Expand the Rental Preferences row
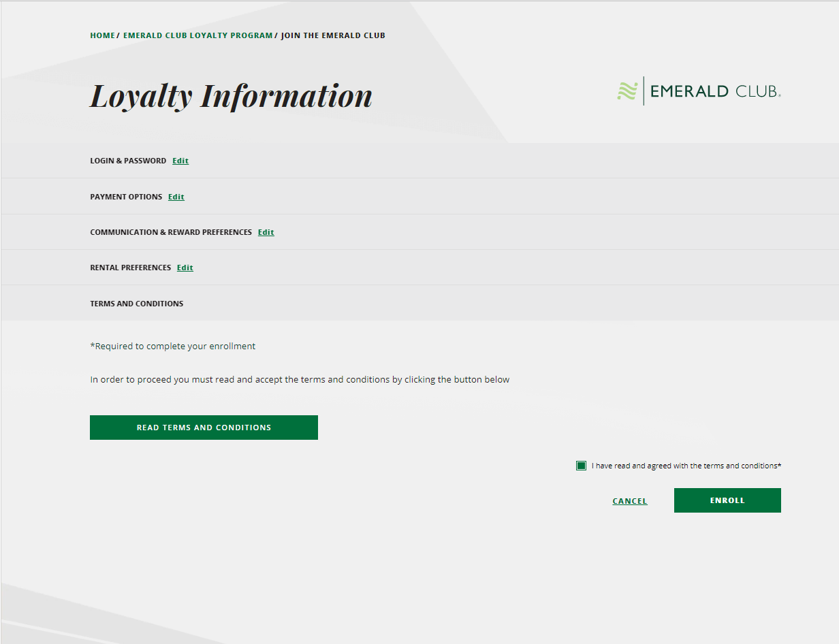Image resolution: width=839 pixels, height=644 pixels. pyautogui.click(x=420, y=268)
